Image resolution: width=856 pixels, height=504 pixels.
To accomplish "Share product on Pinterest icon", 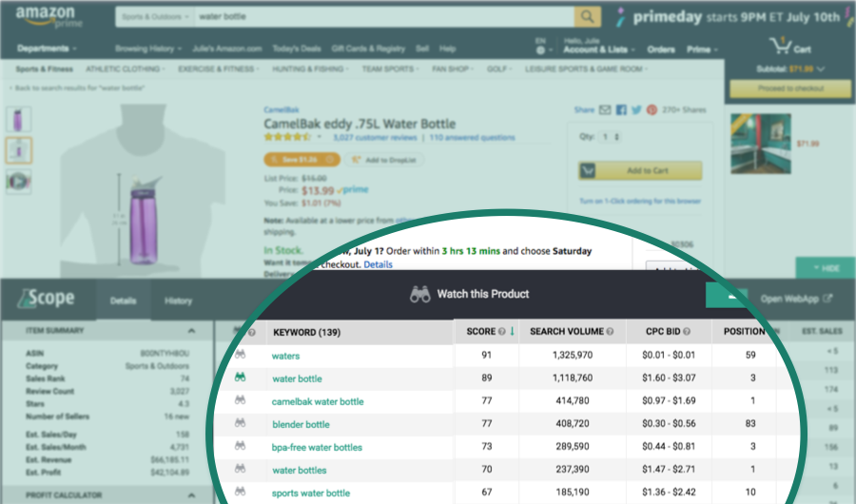I will click(x=652, y=109).
